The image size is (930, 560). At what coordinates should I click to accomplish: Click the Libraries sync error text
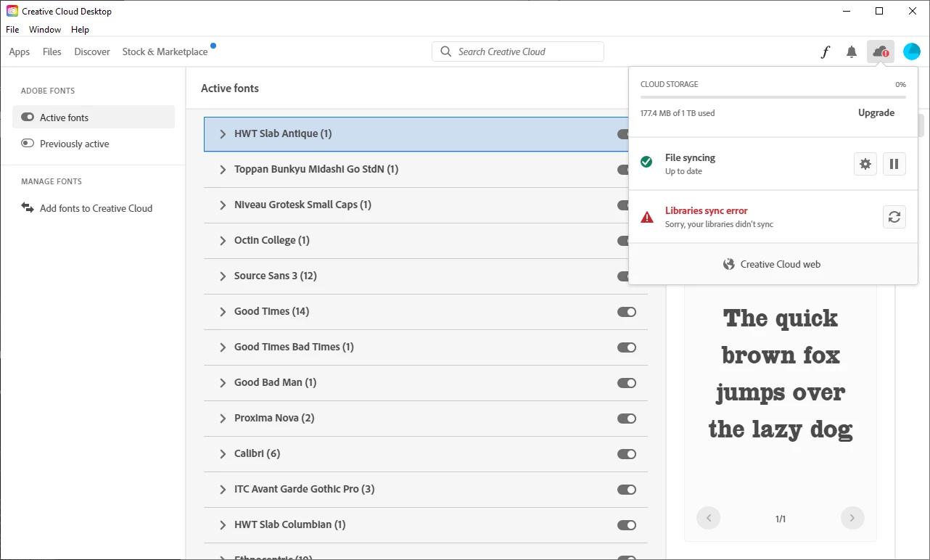[x=707, y=210]
